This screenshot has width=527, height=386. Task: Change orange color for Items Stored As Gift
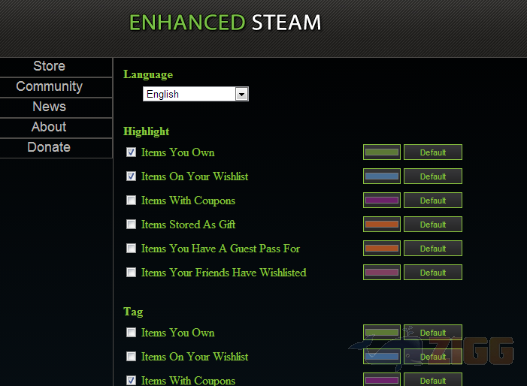382,224
